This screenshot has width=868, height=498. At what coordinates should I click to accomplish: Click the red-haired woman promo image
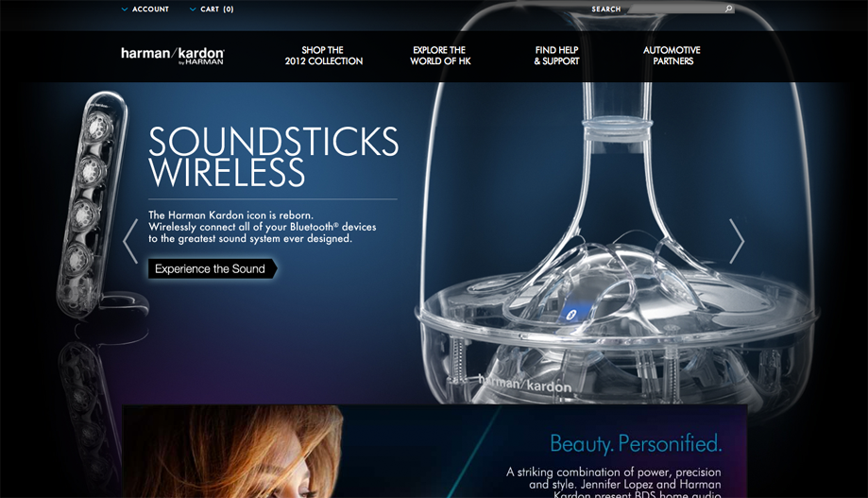(232, 452)
